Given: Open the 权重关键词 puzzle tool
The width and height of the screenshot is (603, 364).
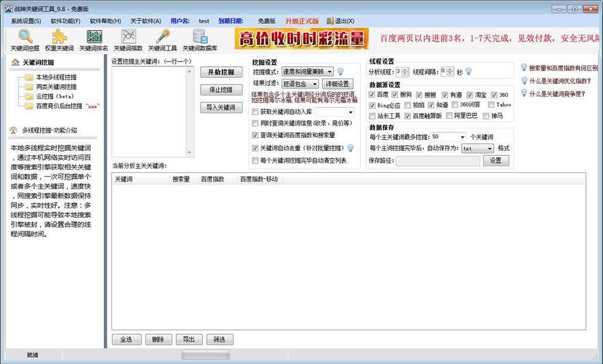Looking at the screenshot, I should (59, 40).
